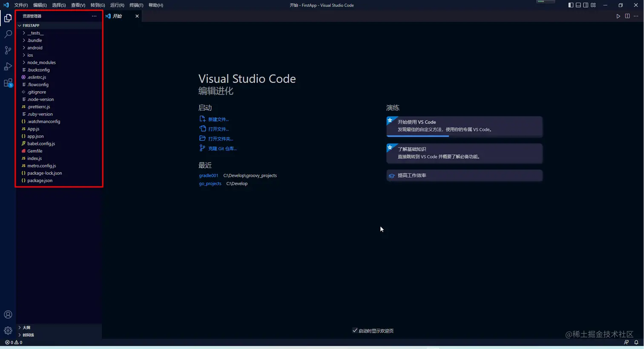This screenshot has width=644, height=349.
Task: Expand the .bundle folder
Action: [x=59, y=40]
